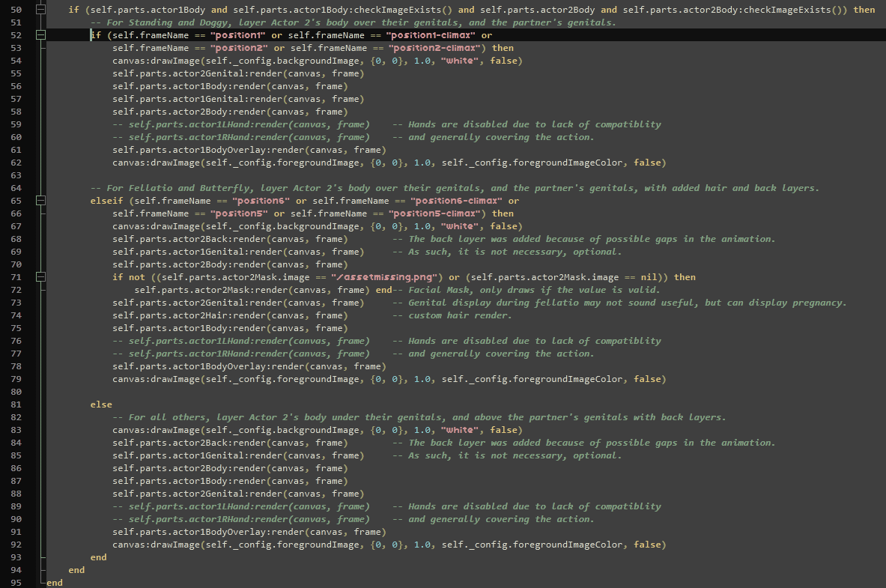Click the 'For Fellatio and Butterfly' comment
Image resolution: width=886 pixels, height=588 pixels.
tap(455, 188)
